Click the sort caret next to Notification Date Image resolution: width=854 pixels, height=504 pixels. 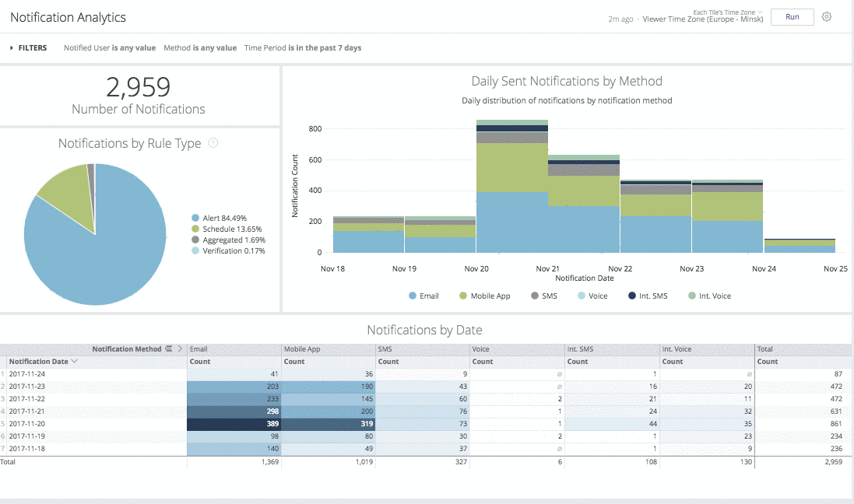tap(73, 360)
